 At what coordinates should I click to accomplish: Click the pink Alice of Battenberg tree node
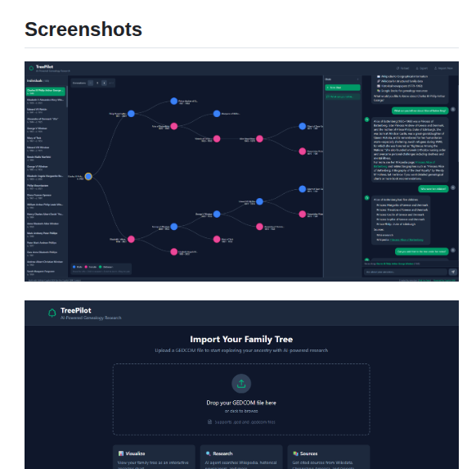[x=174, y=126]
